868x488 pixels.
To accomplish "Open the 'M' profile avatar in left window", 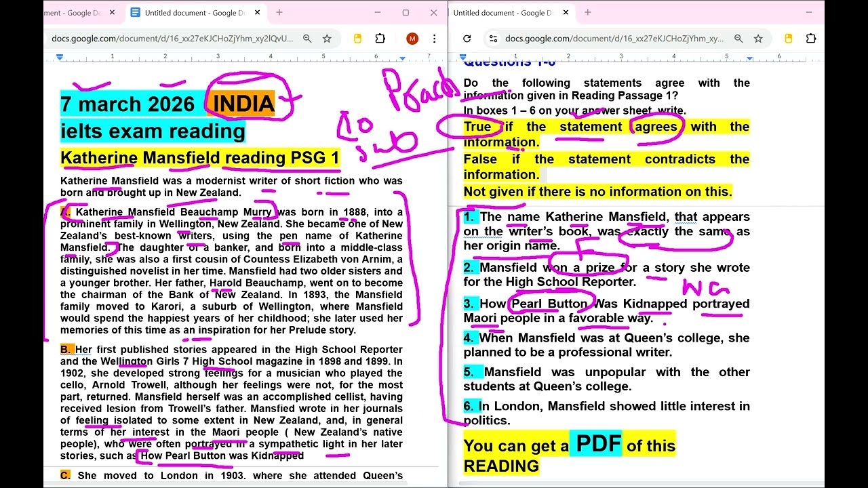I will pyautogui.click(x=412, y=39).
